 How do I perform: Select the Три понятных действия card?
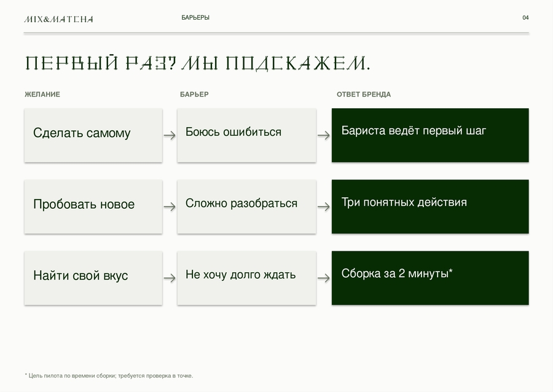430,206
